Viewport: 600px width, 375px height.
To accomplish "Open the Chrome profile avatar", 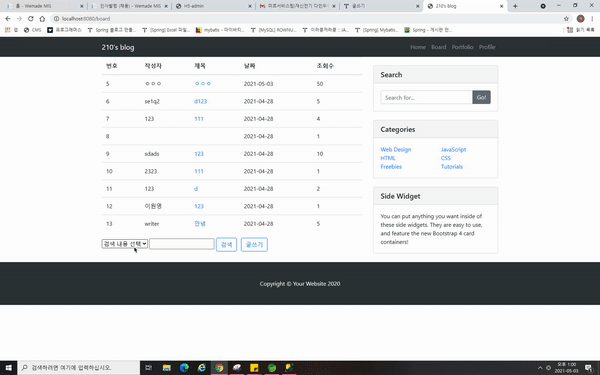I will 580,18.
